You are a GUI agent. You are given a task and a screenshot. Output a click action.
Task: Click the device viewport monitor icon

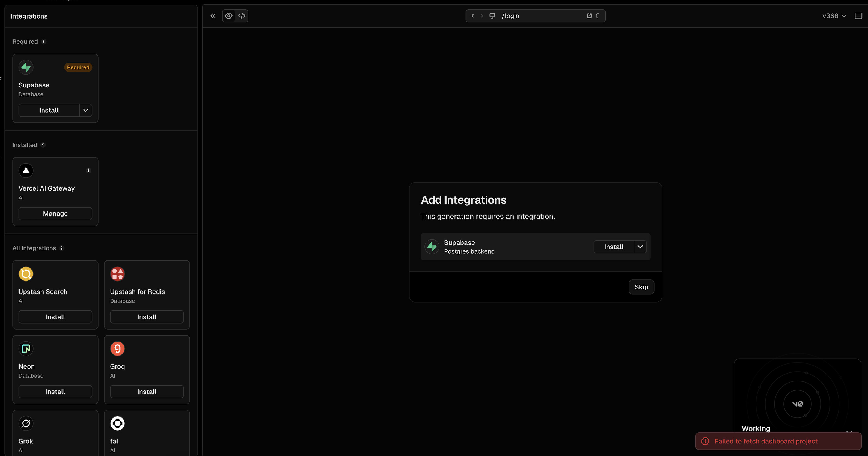tap(492, 16)
